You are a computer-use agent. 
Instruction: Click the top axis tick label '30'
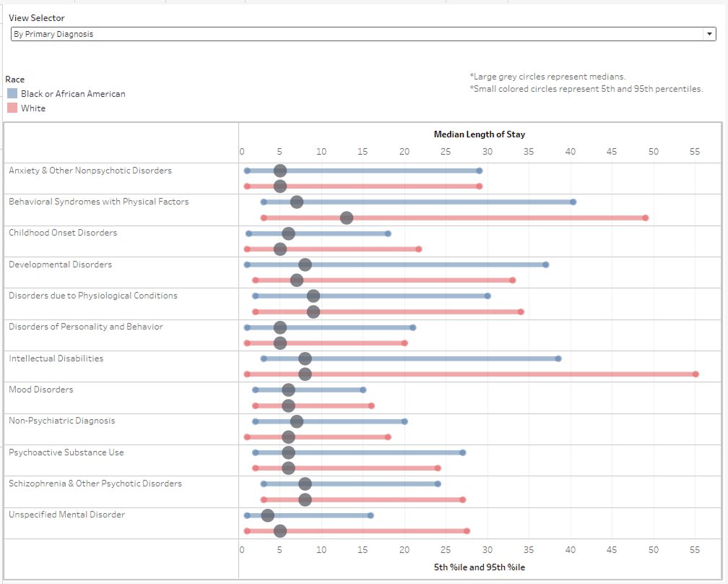[x=487, y=152]
